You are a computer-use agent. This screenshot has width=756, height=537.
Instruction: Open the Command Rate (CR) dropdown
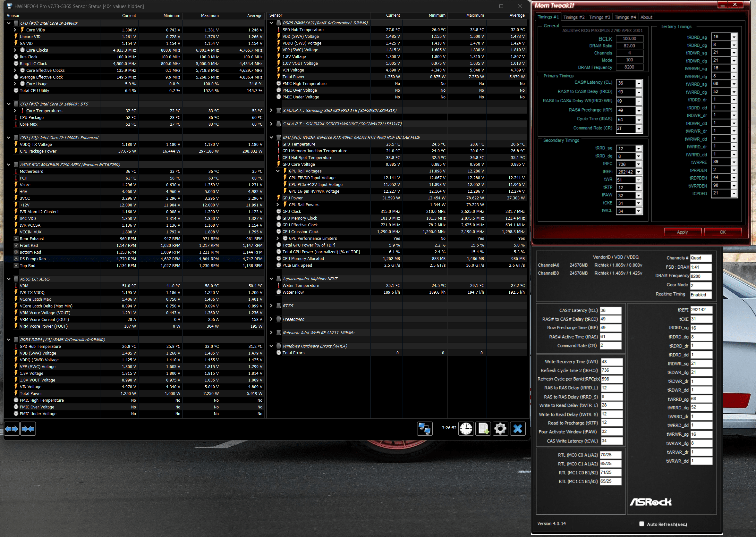click(x=639, y=129)
